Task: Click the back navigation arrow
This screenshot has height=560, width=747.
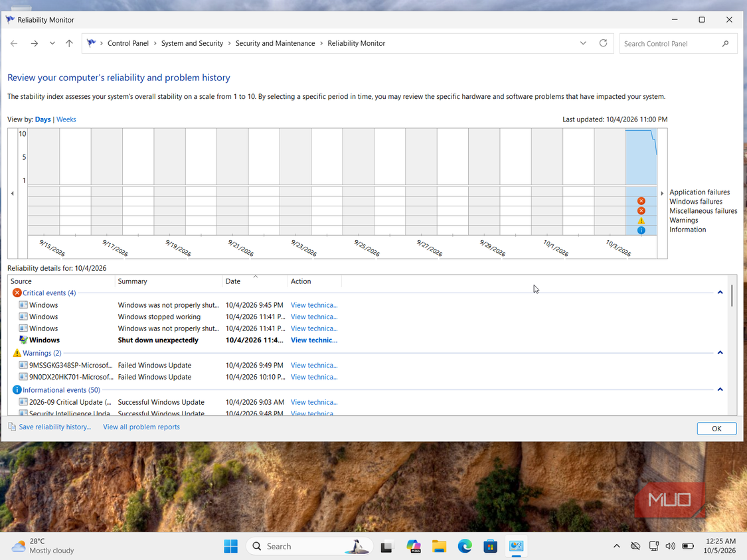Action: coord(14,43)
